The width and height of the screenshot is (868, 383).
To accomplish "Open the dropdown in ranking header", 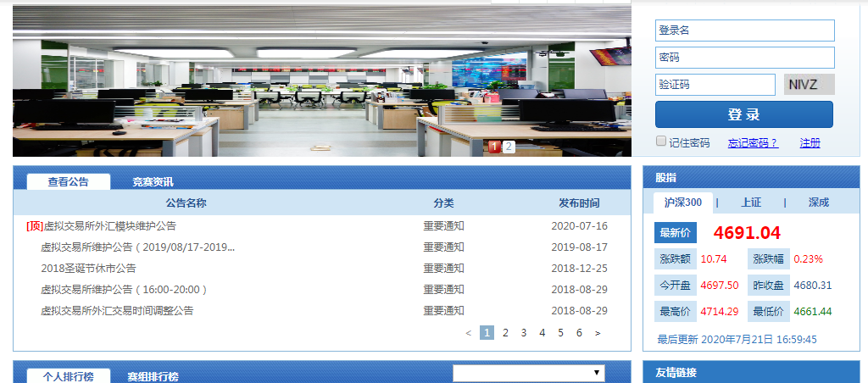I will point(528,373).
